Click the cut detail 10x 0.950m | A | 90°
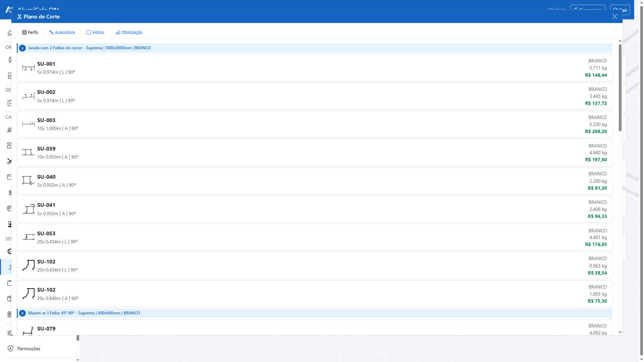The width and height of the screenshot is (644, 362). (58, 157)
